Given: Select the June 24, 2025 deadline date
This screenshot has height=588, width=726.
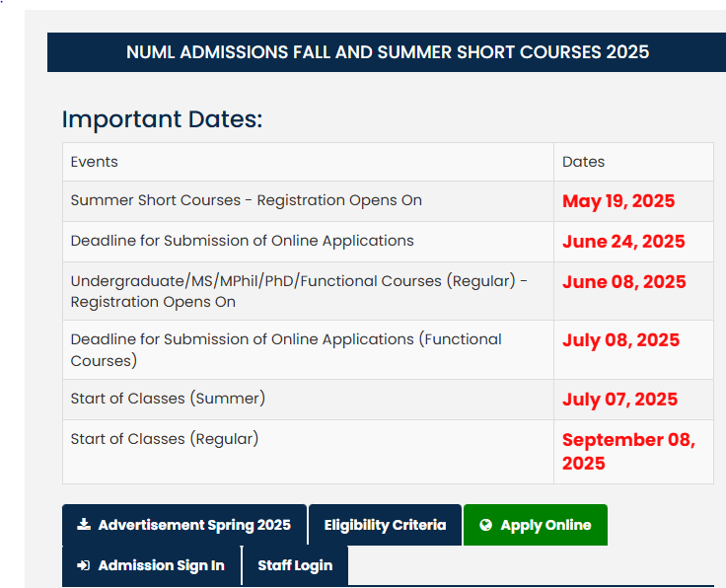Looking at the screenshot, I should (623, 242).
